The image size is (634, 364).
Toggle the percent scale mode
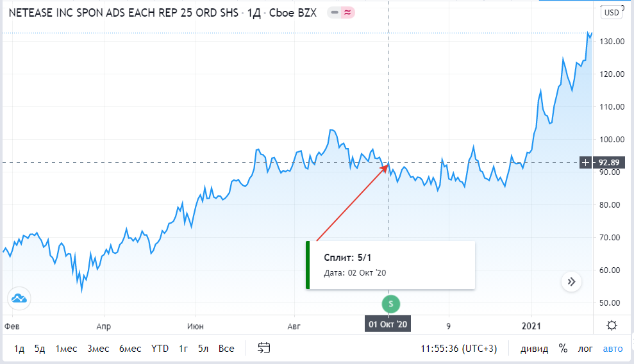click(x=563, y=349)
